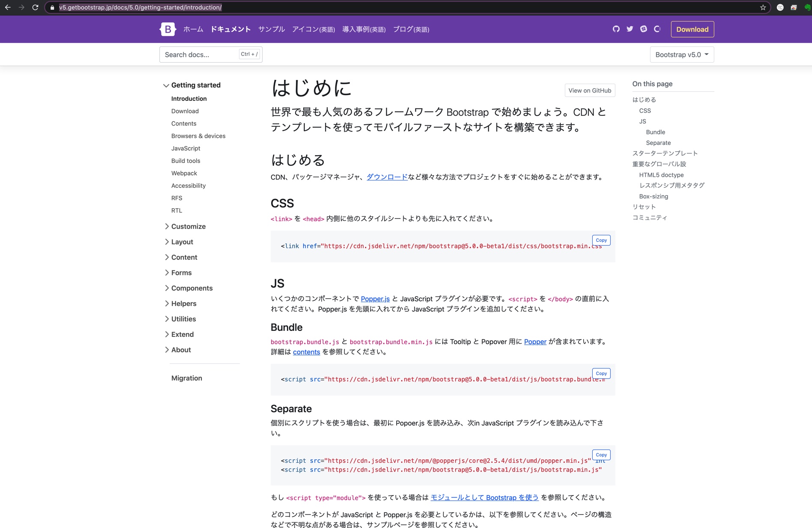Click the browser address bar URL

(x=140, y=7)
